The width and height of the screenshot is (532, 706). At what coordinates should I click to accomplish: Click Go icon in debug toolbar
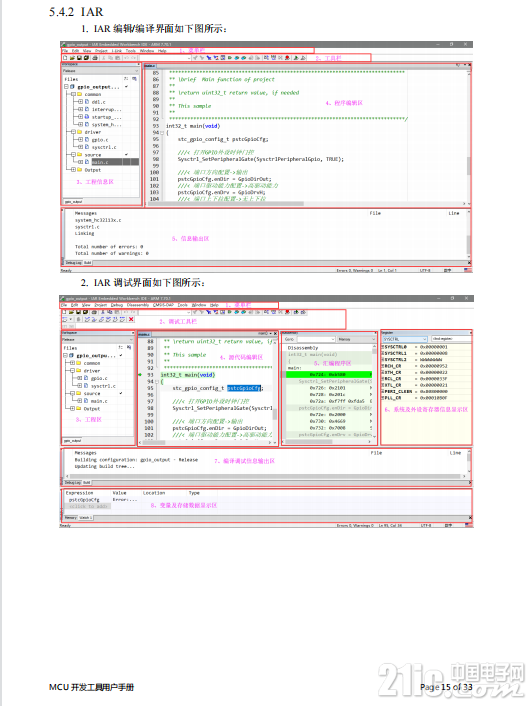(122, 319)
